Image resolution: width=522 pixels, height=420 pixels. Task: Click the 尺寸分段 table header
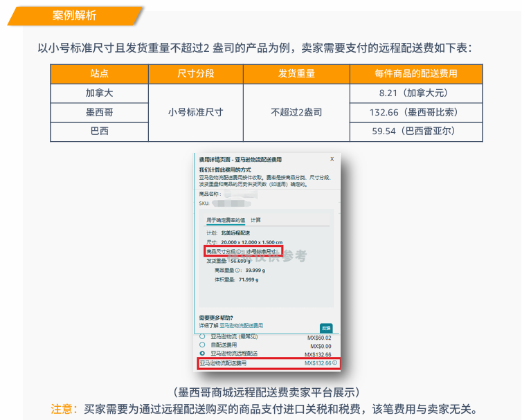(196, 73)
